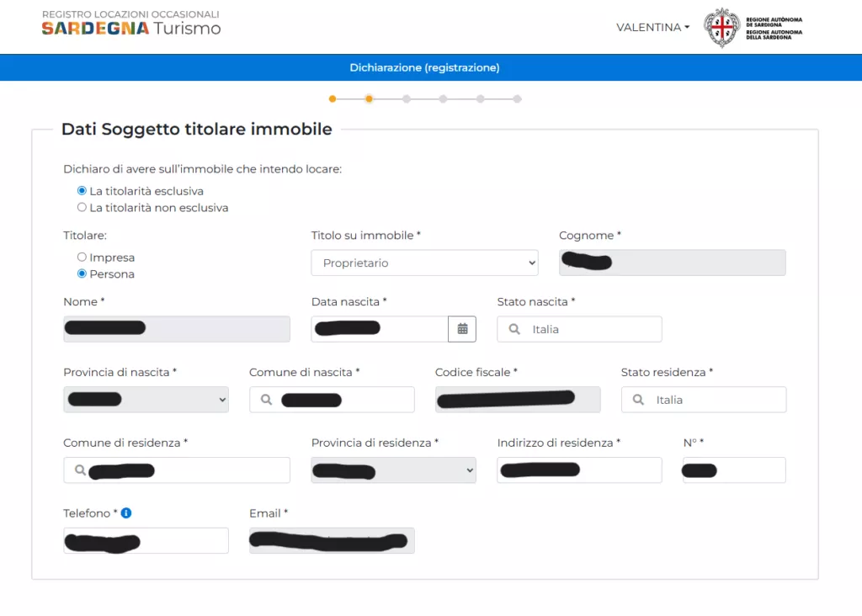Click the highlighted orange step indicator dot
Image resolution: width=862 pixels, height=616 pixels.
coord(369,98)
